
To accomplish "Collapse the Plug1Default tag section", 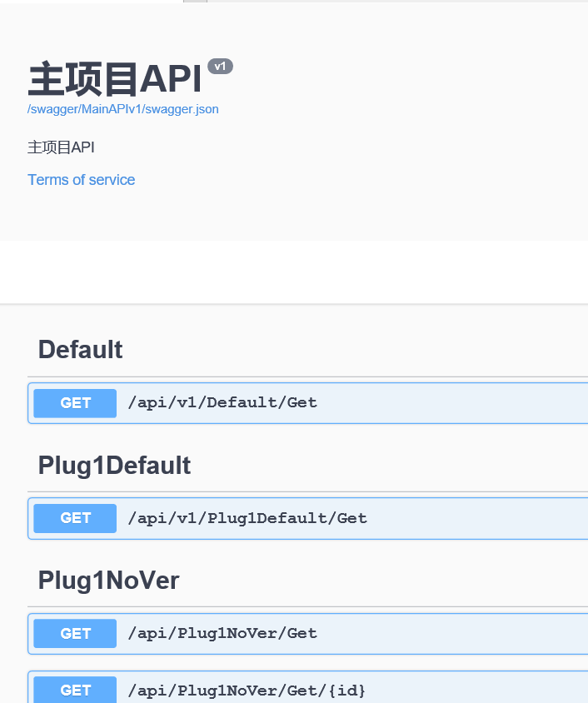I will [x=114, y=465].
